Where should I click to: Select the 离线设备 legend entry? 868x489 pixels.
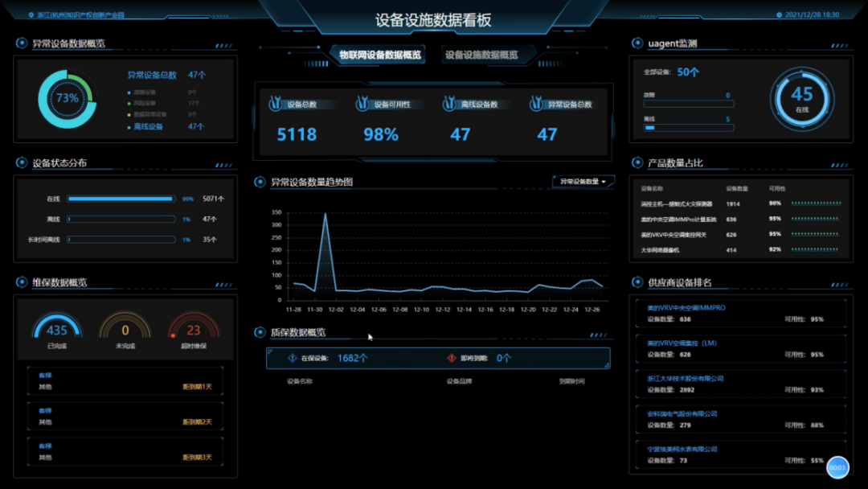click(145, 126)
